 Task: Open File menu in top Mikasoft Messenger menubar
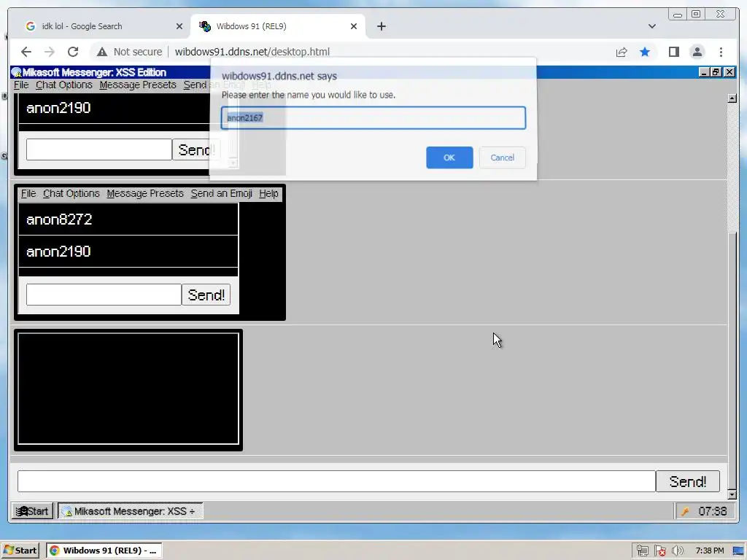coord(21,85)
